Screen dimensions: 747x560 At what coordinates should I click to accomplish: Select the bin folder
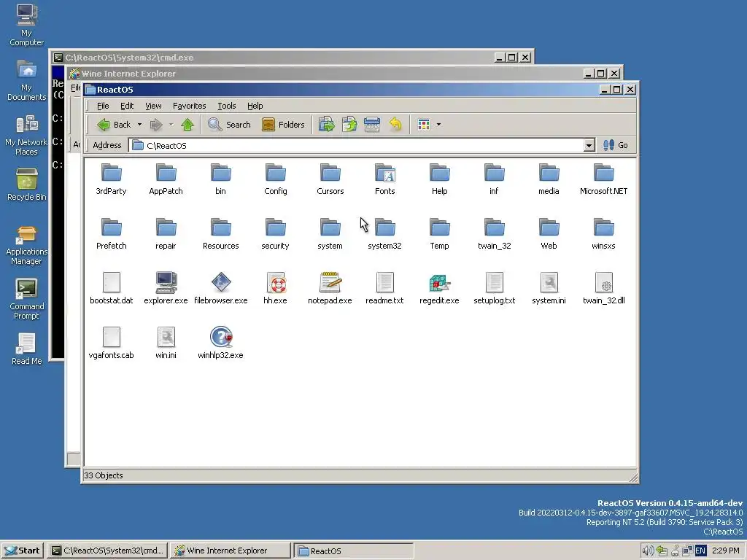point(220,179)
